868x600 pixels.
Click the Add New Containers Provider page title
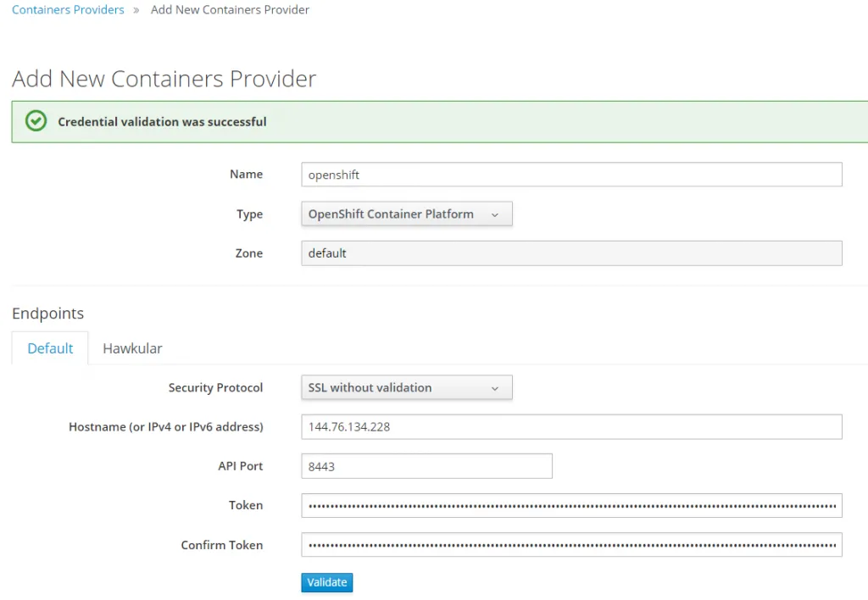[164, 79]
